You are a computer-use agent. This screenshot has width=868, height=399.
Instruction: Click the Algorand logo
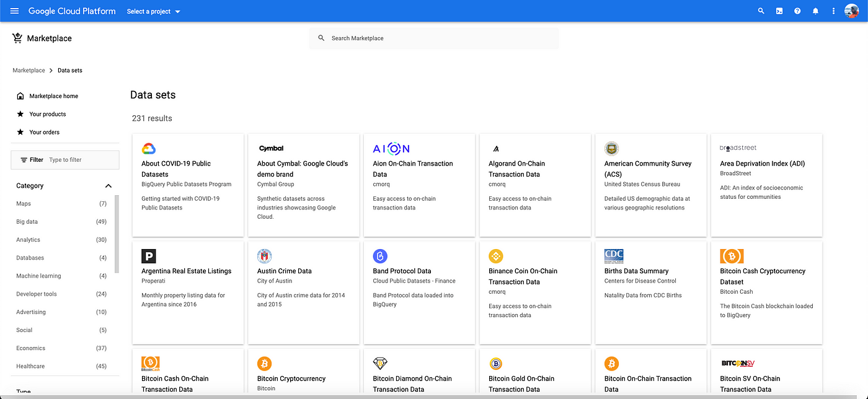coord(496,149)
